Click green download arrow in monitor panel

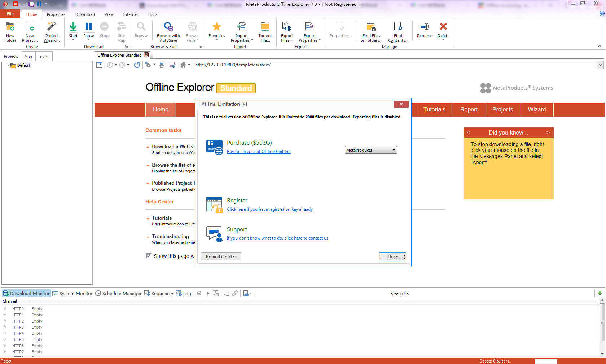click(600, 293)
